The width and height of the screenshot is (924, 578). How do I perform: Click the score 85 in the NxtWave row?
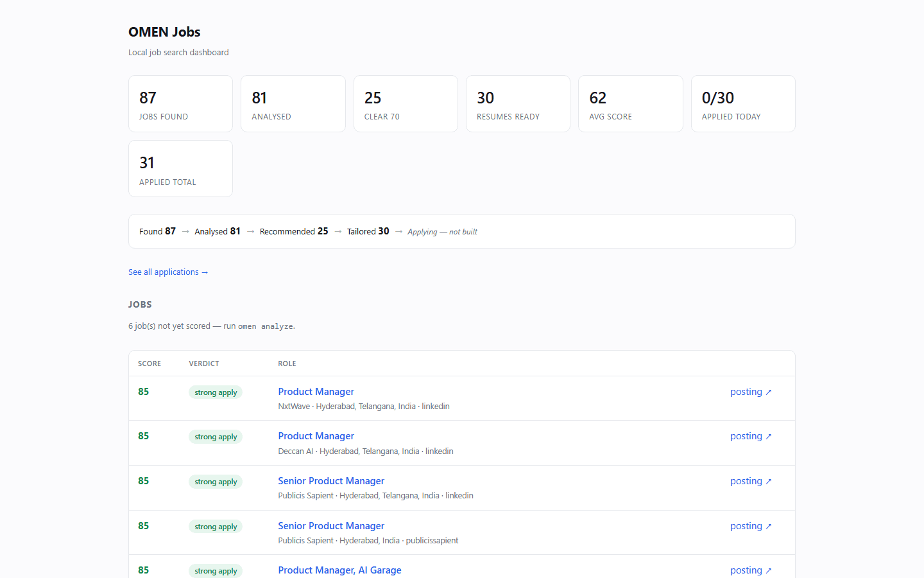pos(143,392)
